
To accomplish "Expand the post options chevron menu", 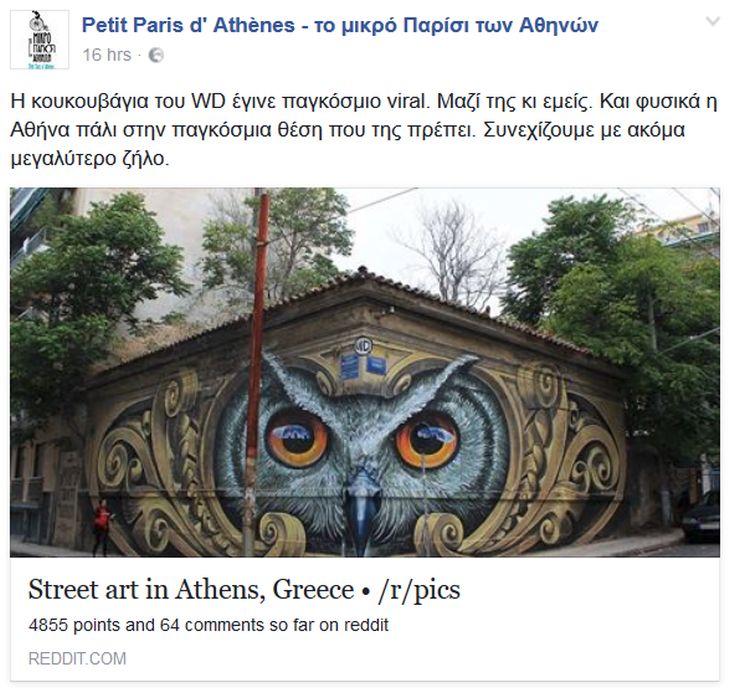I will pos(712,21).
